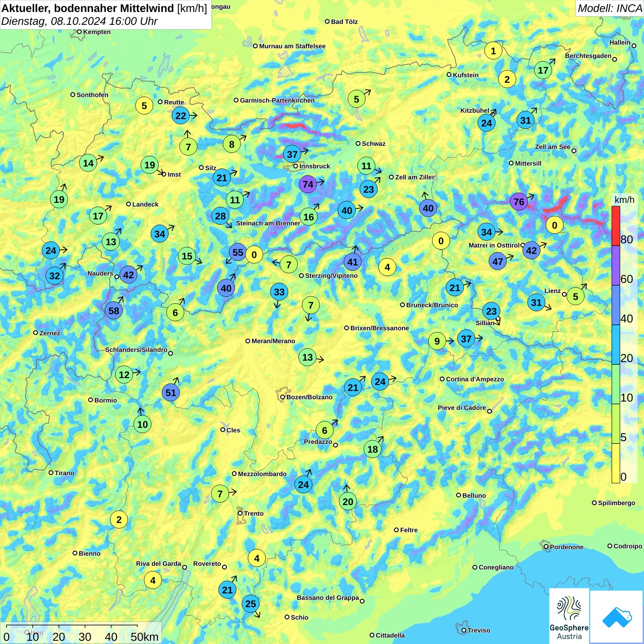Click the Meran/Merano city label
The height and width of the screenshot is (644, 644).
click(x=273, y=341)
